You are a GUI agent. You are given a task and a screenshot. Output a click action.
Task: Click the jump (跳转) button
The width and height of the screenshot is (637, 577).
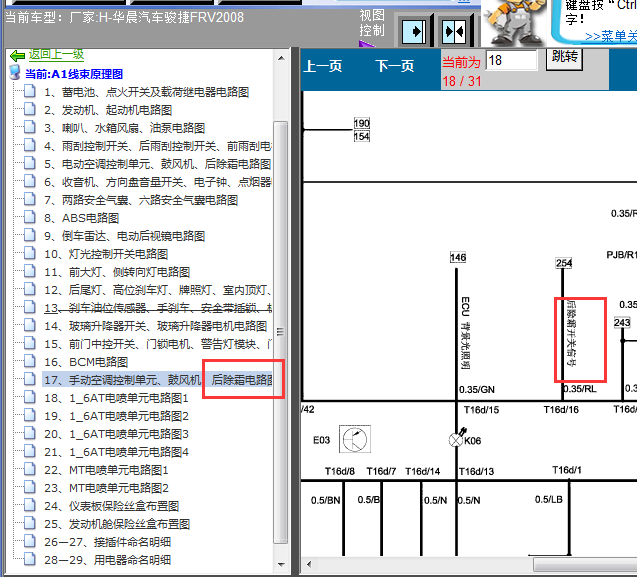click(x=564, y=57)
